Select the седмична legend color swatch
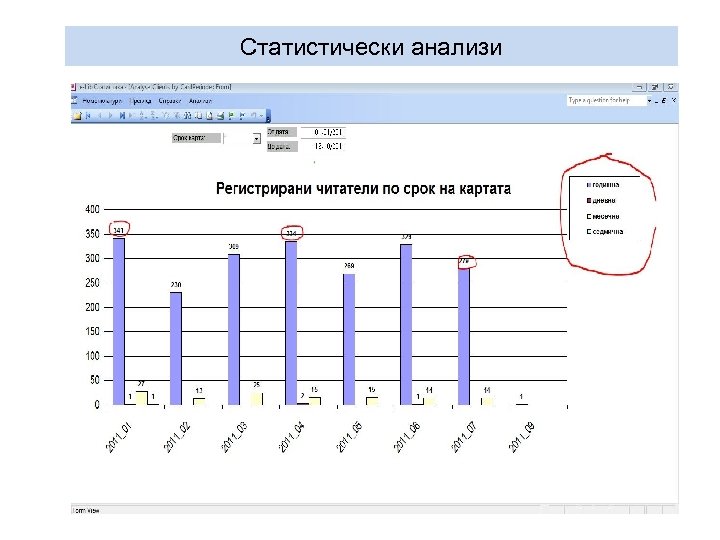This screenshot has height=540, width=720. (589, 232)
